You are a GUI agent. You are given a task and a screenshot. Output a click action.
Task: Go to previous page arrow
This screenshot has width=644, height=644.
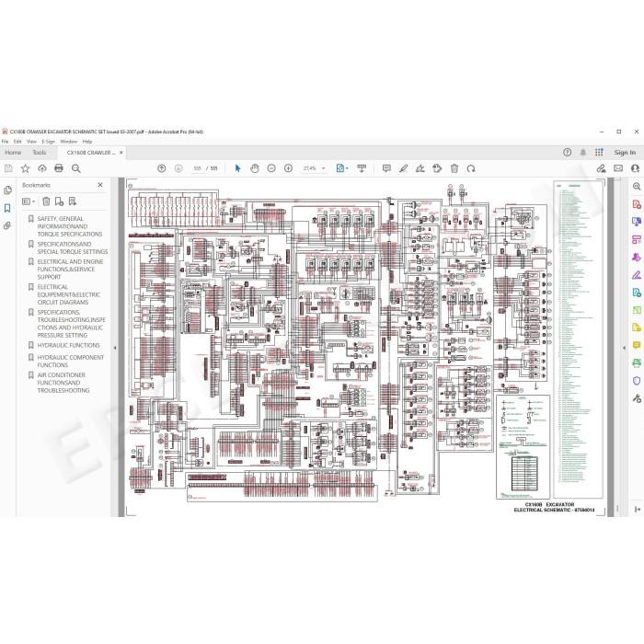click(x=161, y=168)
